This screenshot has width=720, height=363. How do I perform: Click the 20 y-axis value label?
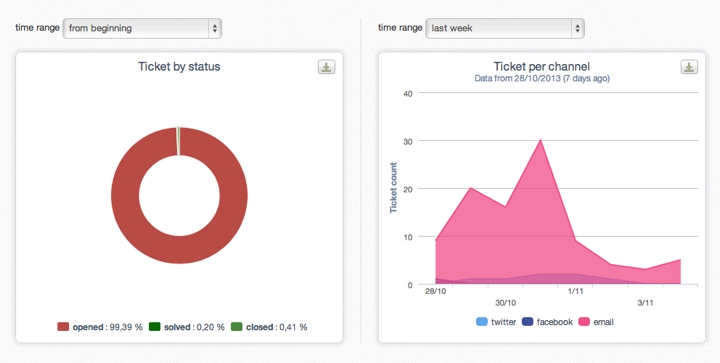[408, 190]
